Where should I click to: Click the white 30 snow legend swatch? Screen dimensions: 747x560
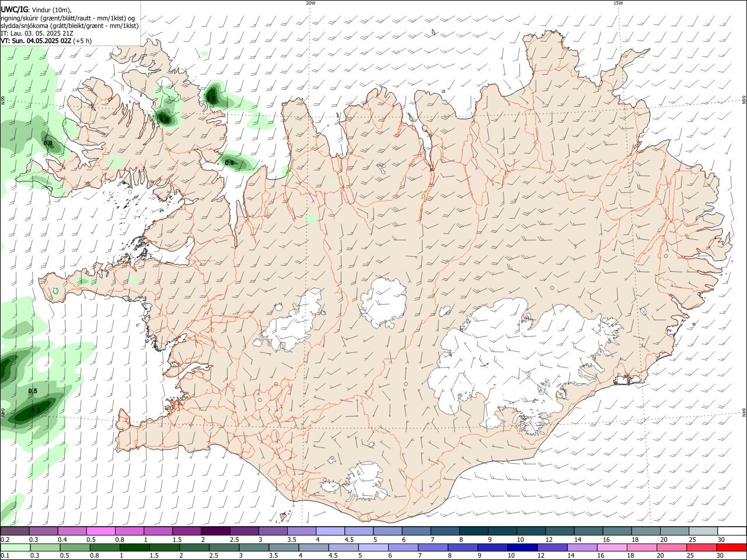click(x=732, y=531)
